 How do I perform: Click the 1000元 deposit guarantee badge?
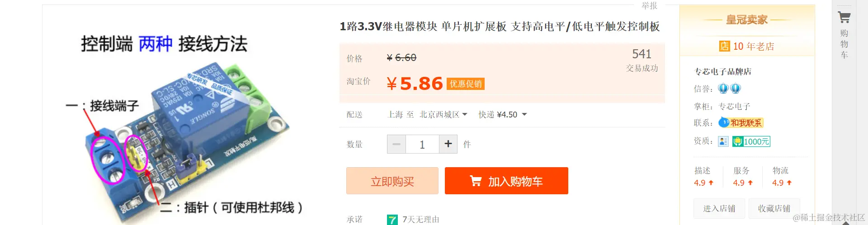pos(751,141)
